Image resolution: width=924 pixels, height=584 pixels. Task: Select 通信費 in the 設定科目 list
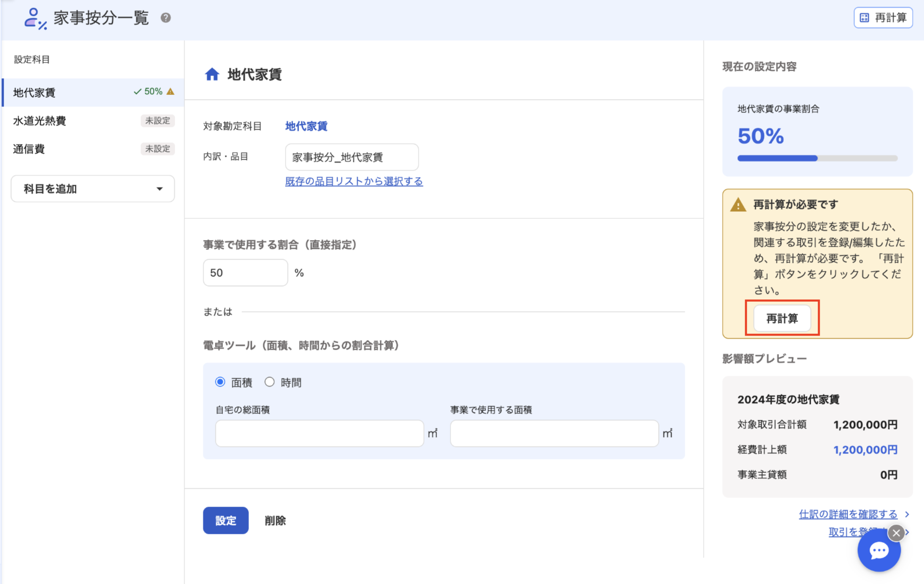93,149
